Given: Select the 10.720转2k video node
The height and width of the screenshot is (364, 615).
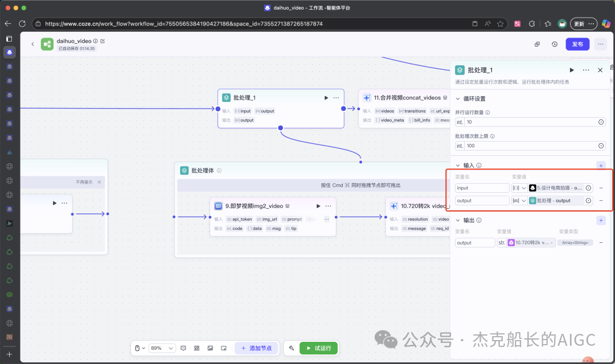Looking at the screenshot, I should click(418, 217).
